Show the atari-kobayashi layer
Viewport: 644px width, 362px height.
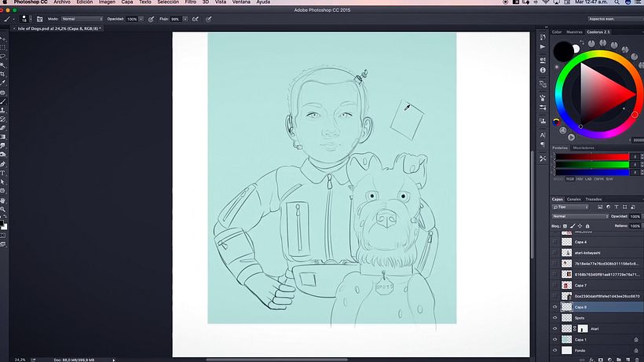point(555,252)
